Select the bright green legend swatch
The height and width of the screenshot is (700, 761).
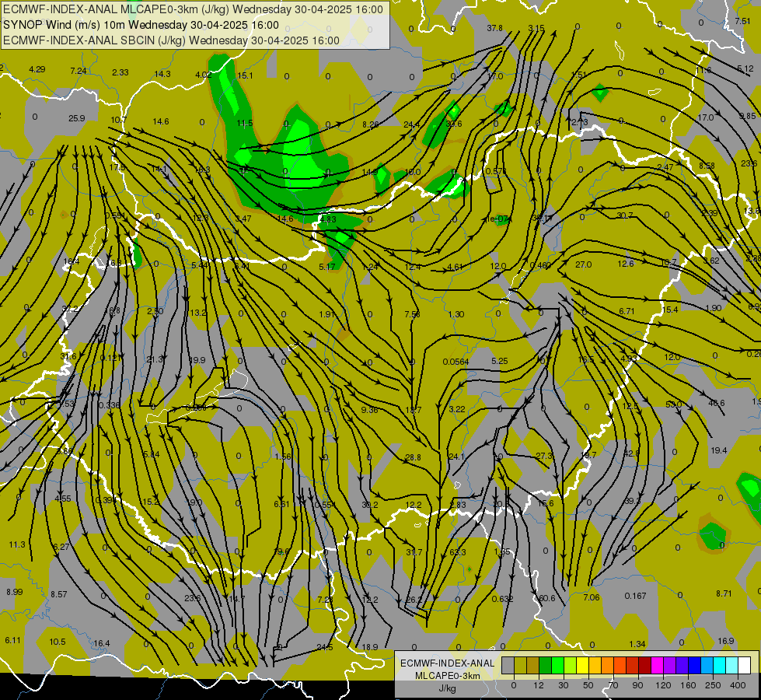[x=557, y=665]
